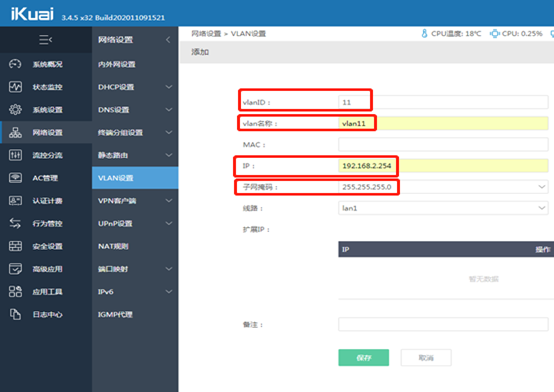Click into the 备注 remarks field
This screenshot has height=392, width=554.
point(443,324)
